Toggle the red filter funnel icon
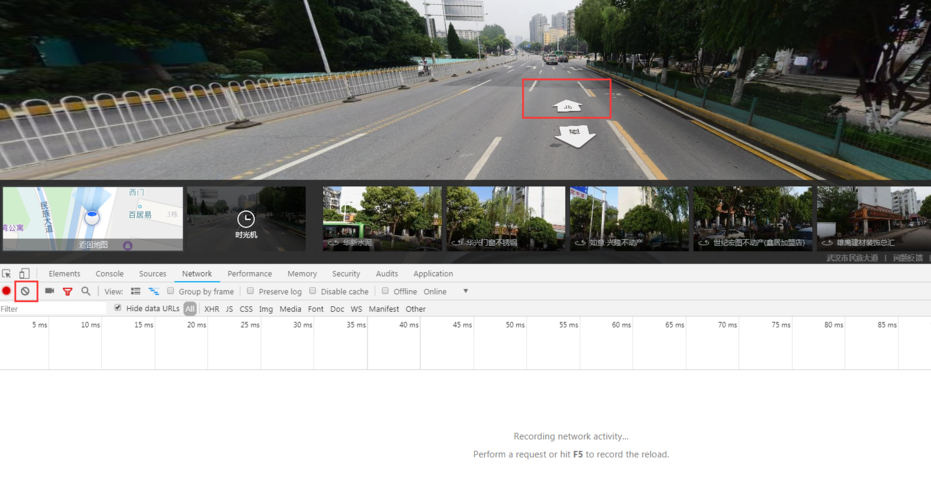This screenshot has width=931, height=500. click(x=68, y=292)
